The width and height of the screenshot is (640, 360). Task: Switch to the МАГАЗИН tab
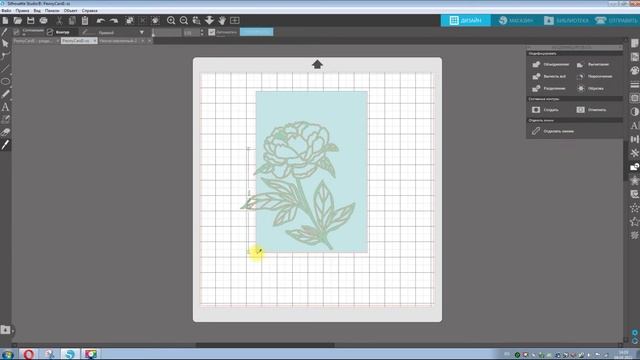point(516,20)
